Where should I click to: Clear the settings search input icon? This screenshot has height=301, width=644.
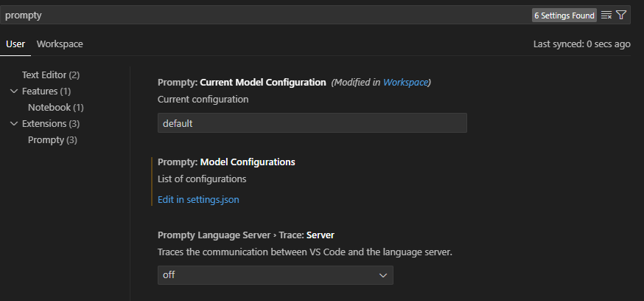(606, 15)
